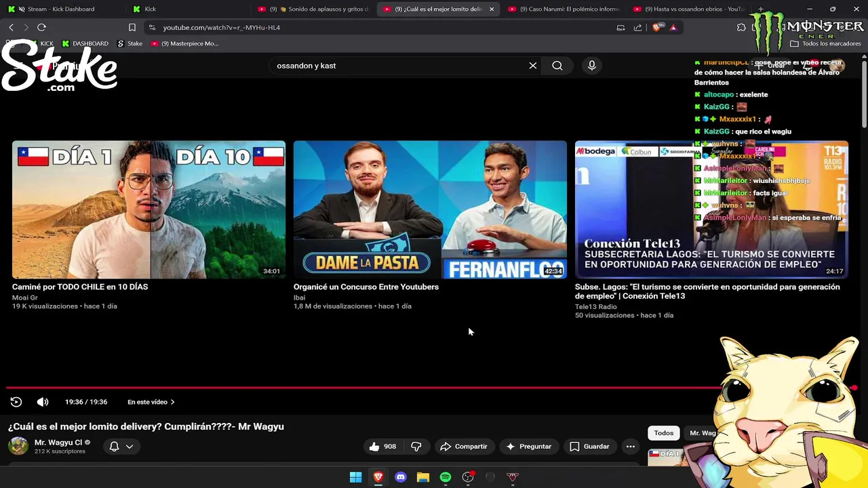This screenshot has width=868, height=488.
Task: Open the three-dot more actions menu
Action: 631,447
